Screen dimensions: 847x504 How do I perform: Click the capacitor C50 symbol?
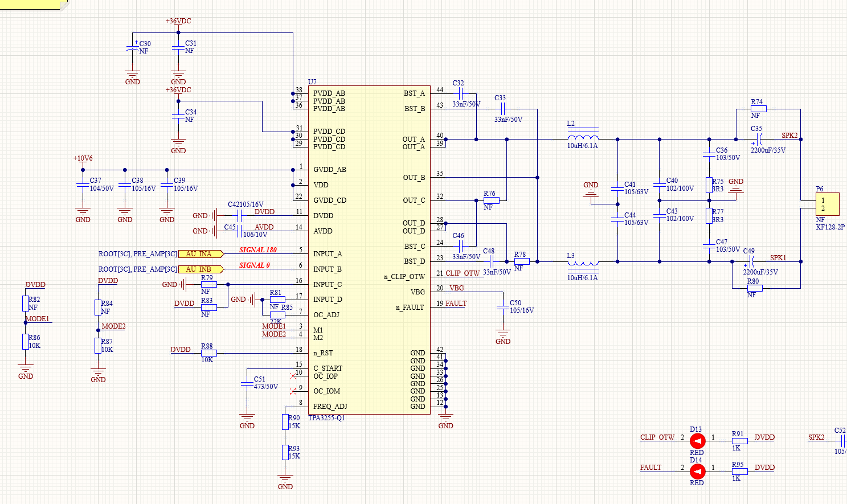tap(503, 308)
